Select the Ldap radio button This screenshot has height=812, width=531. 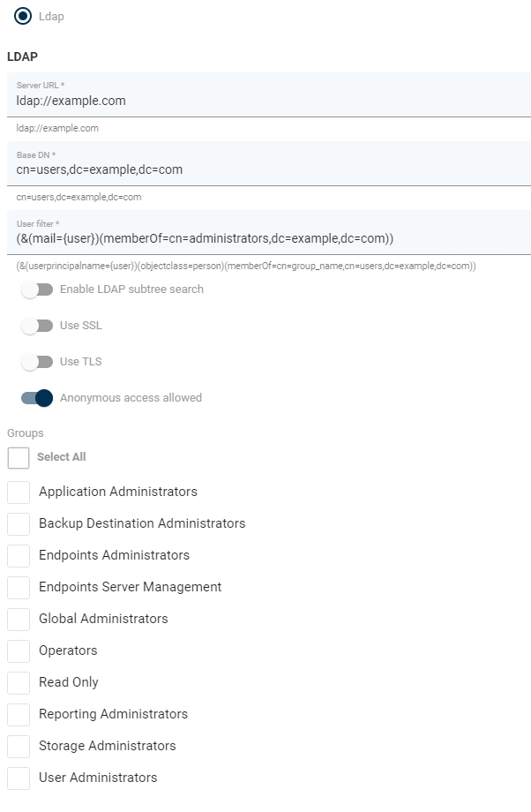click(22, 16)
